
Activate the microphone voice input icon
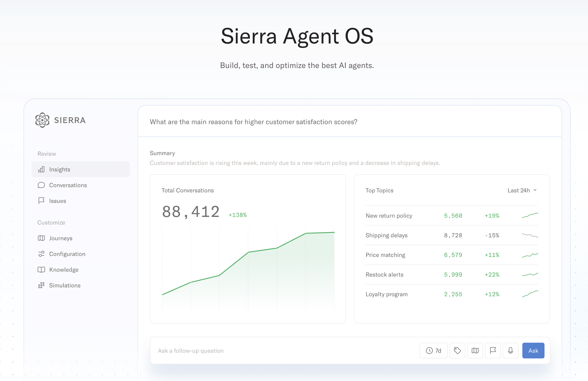click(511, 350)
